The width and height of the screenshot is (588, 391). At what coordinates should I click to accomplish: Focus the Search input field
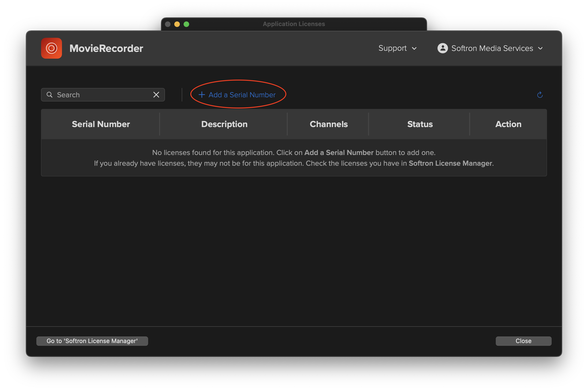coord(103,95)
